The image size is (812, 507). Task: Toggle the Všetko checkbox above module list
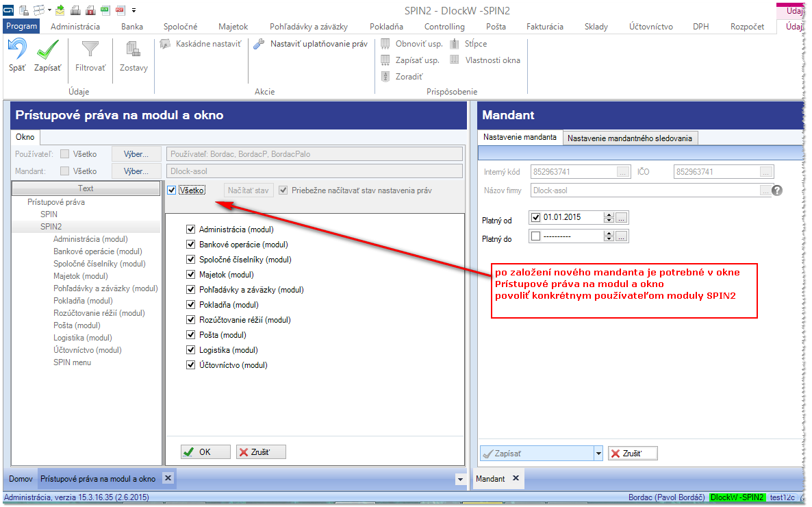(172, 190)
